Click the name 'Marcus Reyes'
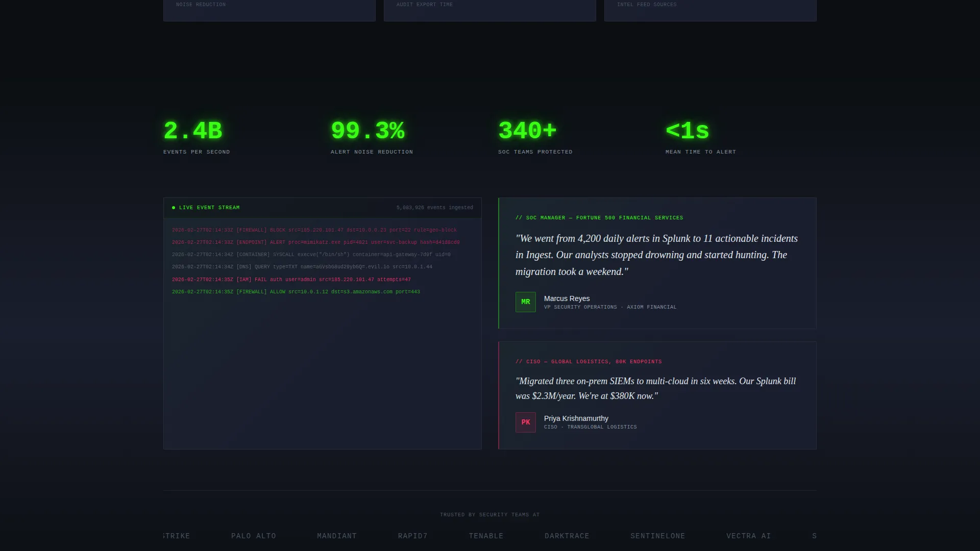The height and width of the screenshot is (551, 980). (x=567, y=298)
